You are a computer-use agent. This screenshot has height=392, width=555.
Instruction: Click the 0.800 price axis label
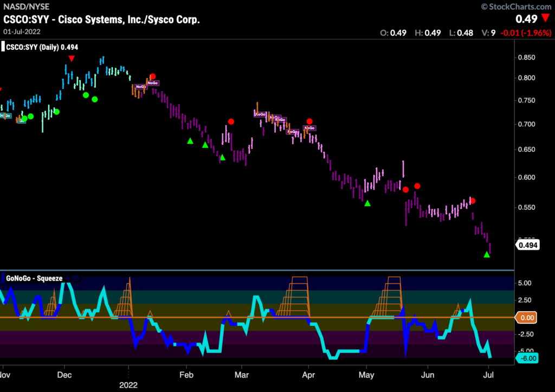[x=527, y=78]
